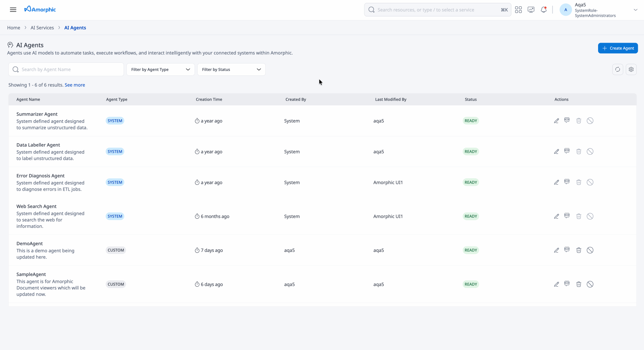Chat with the Web Search Agent
The width and height of the screenshot is (644, 350).
(x=567, y=216)
